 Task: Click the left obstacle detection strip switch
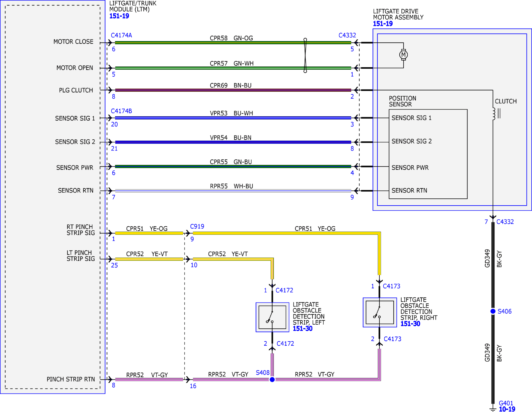click(x=272, y=317)
